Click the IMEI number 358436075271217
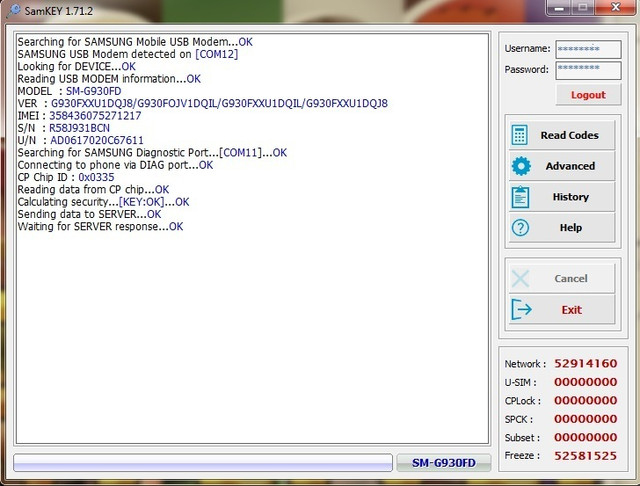This screenshot has height=486, width=640. click(x=95, y=116)
